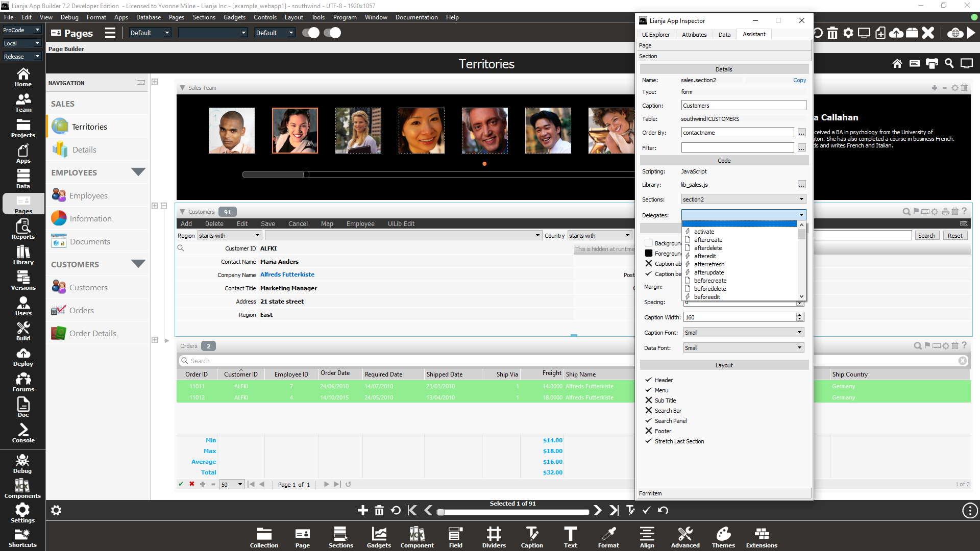This screenshot has width=980, height=551.
Task: Click the Copy link beside section name
Action: click(x=799, y=80)
